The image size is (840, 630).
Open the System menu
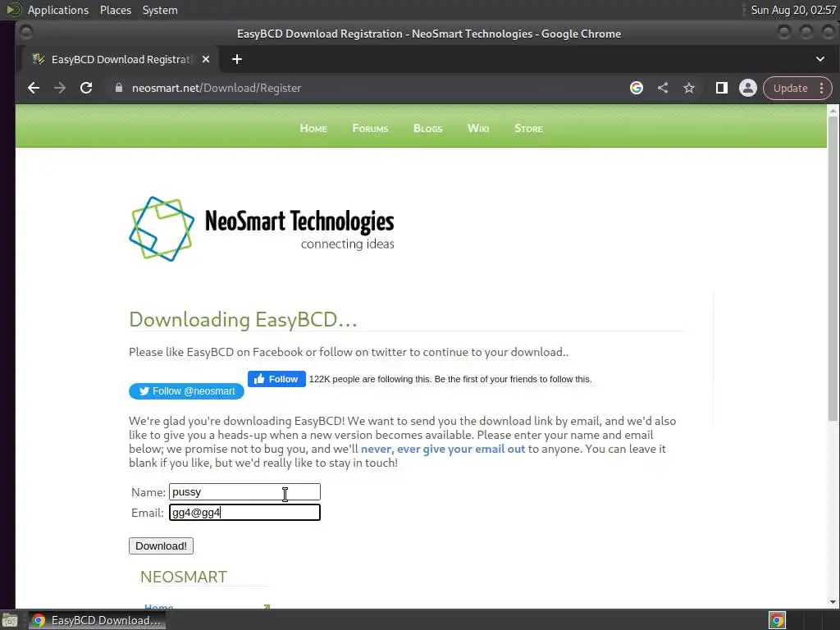pos(160,10)
